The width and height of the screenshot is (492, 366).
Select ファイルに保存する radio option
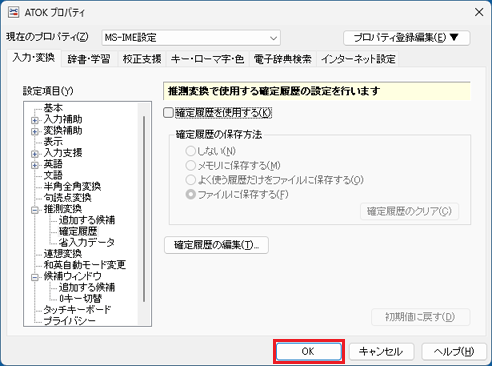190,194
